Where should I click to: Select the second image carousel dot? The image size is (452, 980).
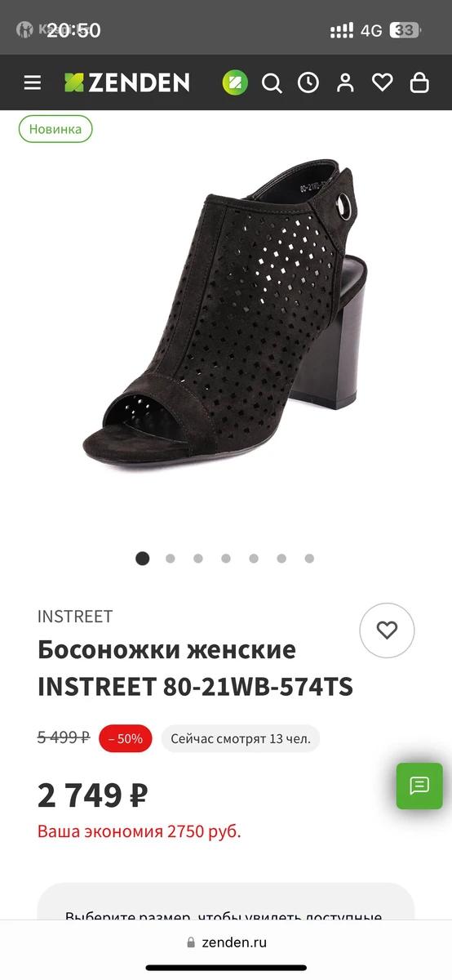coord(171,559)
